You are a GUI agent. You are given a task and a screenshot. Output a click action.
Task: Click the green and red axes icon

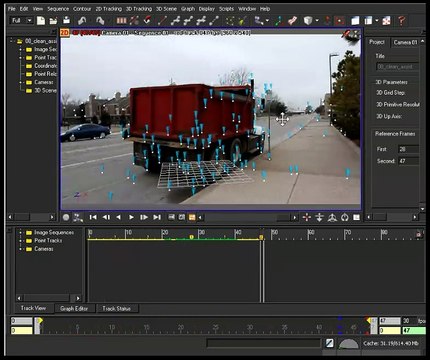[x=279, y=21]
